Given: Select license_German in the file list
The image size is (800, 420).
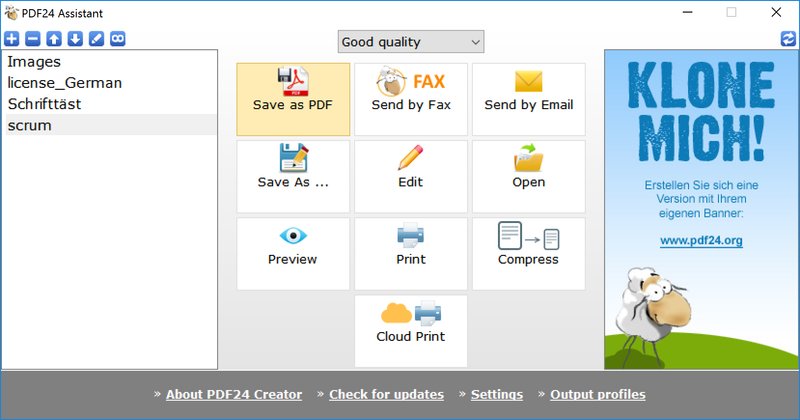Looking at the screenshot, I should point(111,83).
